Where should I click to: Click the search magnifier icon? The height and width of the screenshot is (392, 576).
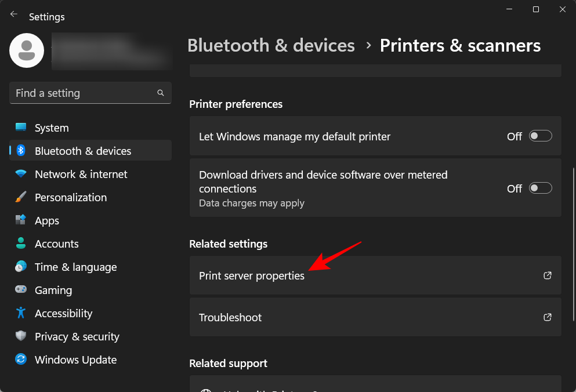pyautogui.click(x=161, y=93)
